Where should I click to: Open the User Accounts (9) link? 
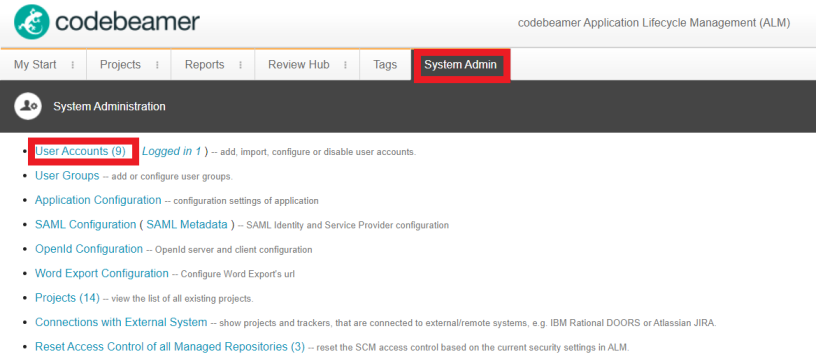coord(80,151)
